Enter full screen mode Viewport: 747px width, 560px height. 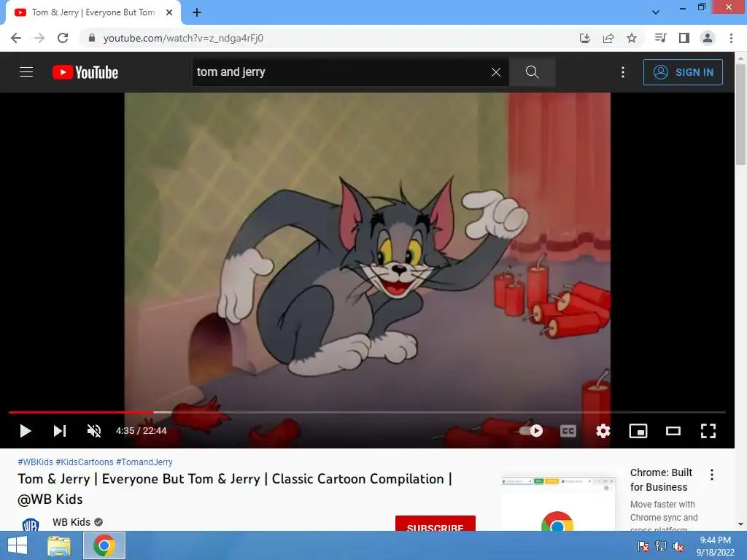coord(708,431)
